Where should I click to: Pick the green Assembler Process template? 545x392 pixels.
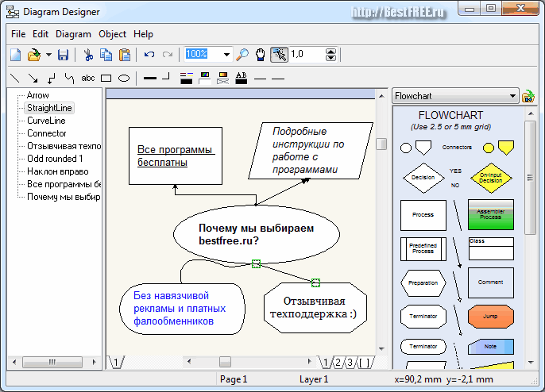[490, 214]
